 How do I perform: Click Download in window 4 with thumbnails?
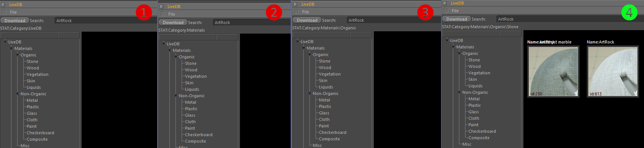tap(457, 19)
